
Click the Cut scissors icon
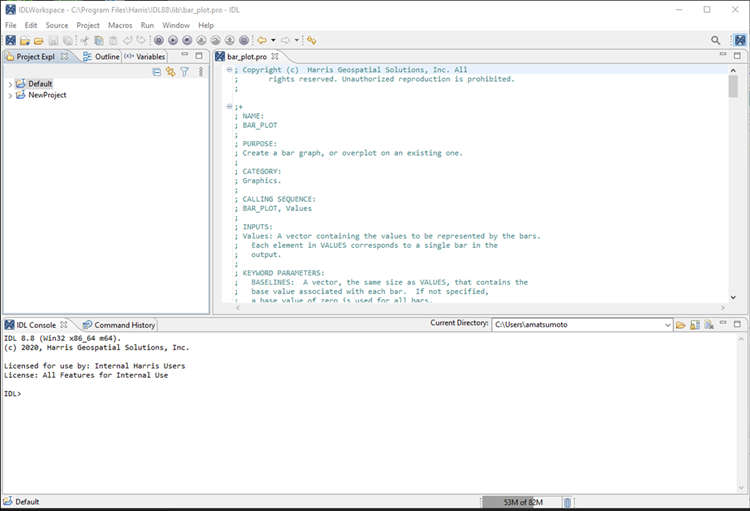[85, 41]
